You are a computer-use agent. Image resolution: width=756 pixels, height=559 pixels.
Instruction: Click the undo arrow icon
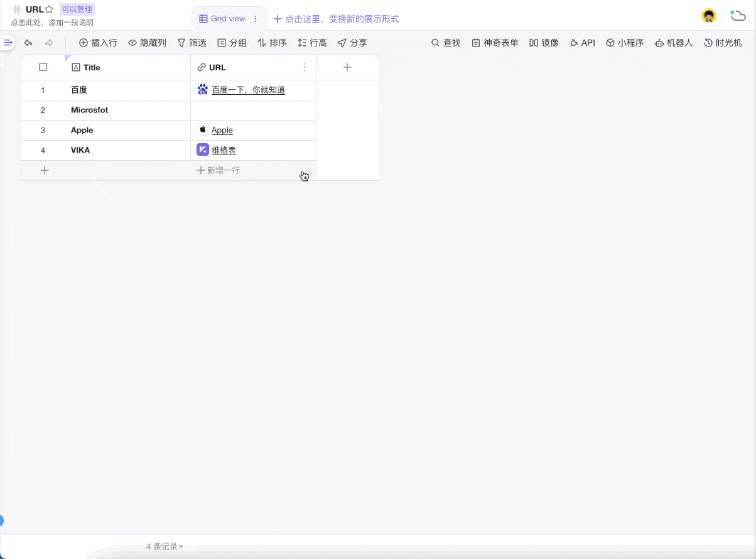(x=28, y=43)
